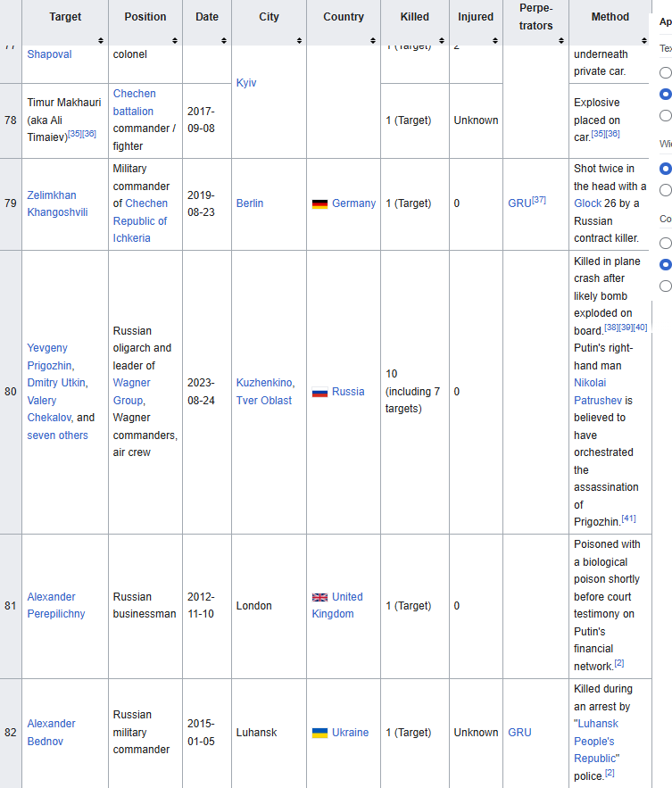Open reference 40 in plane crash method
This screenshot has height=788, width=672.
pos(641,328)
